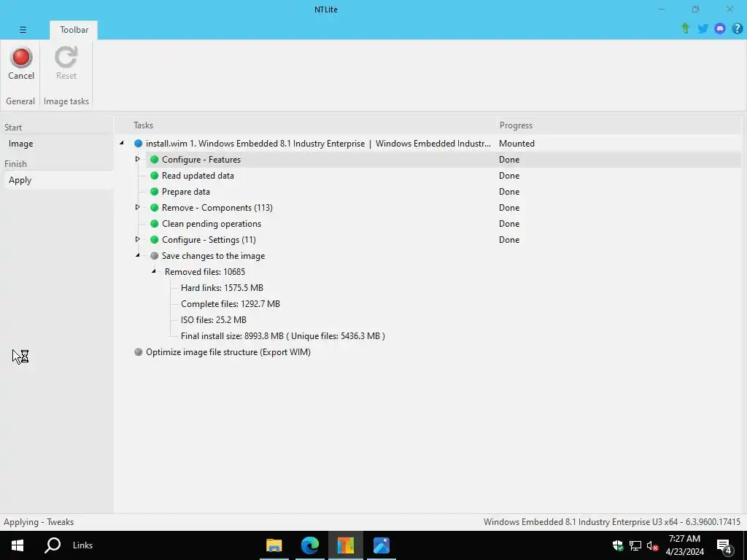Click green dot beside Read updated data
747x560 pixels.
155,176
